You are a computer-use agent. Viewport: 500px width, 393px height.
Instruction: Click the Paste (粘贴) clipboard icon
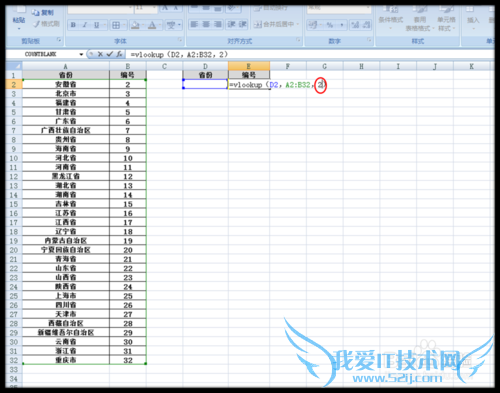click(x=19, y=10)
